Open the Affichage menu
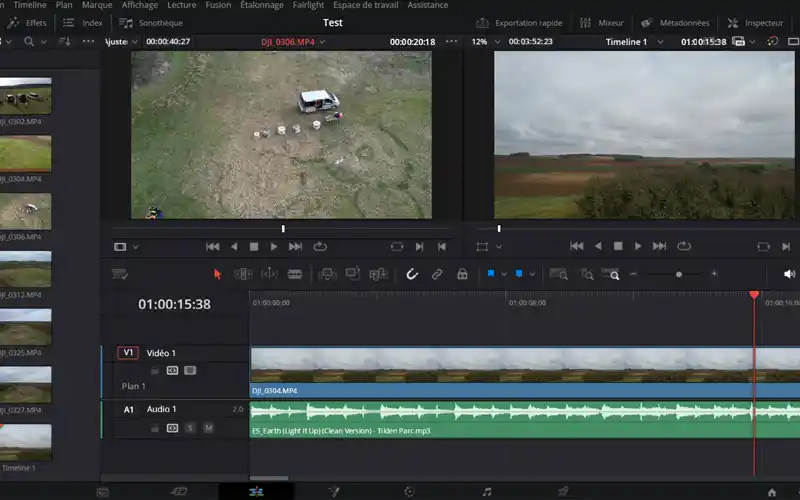The width and height of the screenshot is (800, 500). 140,5
